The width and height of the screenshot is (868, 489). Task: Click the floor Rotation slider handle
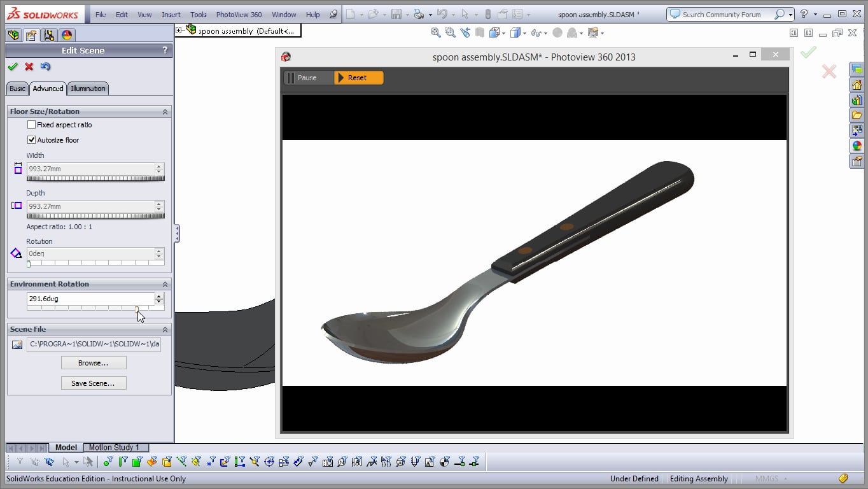pos(29,264)
